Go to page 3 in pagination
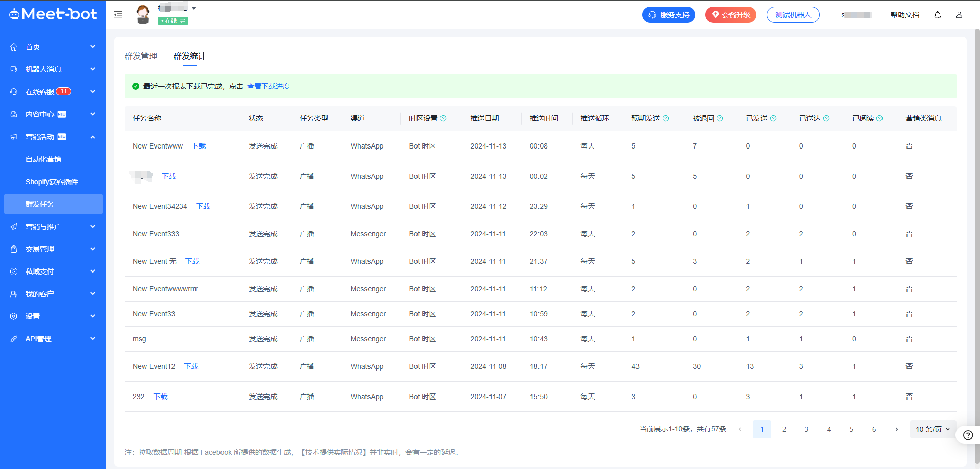This screenshot has height=469, width=980. point(806,429)
